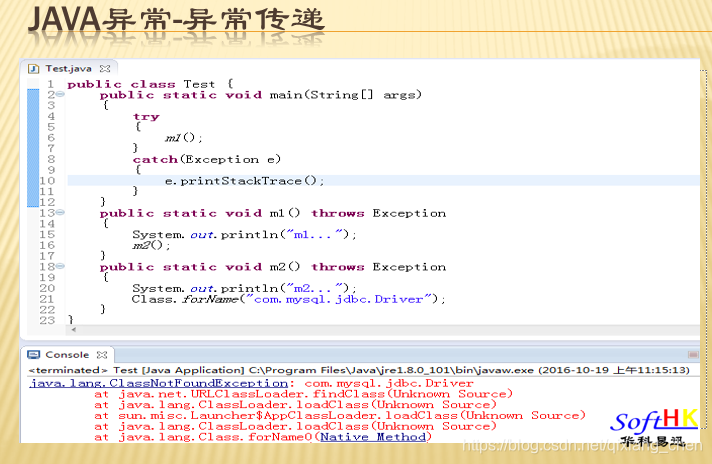Screen dimensions: 712x464
Task: Click the 'public static void main' signature line
Action: click(x=261, y=94)
